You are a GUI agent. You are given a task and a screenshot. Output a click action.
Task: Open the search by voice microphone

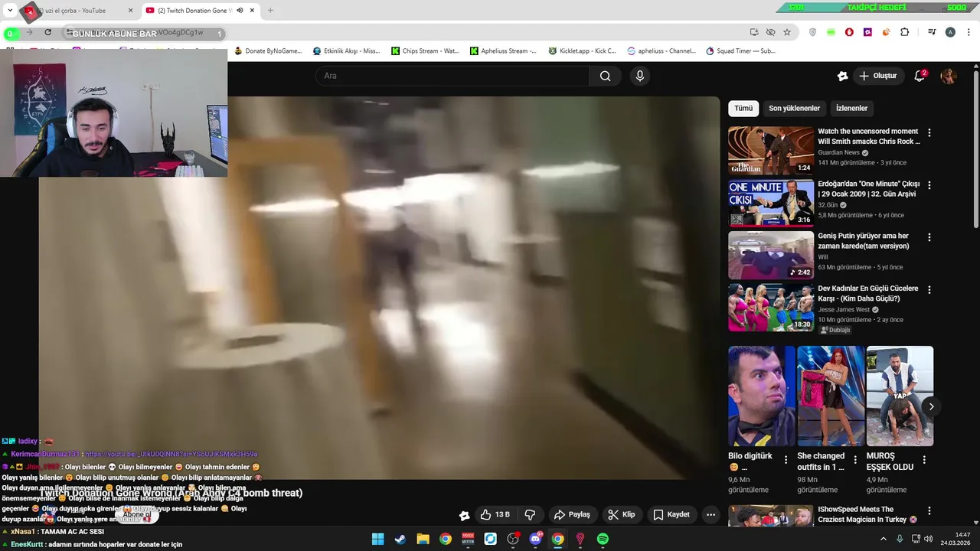(640, 76)
